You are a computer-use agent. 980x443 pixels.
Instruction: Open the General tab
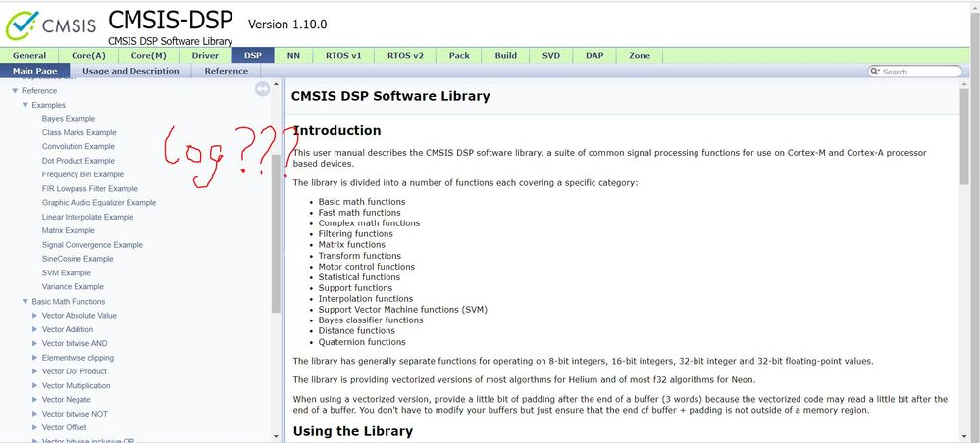click(29, 55)
